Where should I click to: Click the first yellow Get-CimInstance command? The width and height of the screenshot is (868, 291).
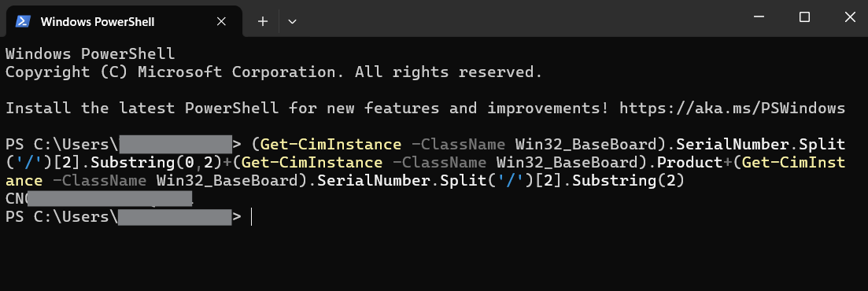point(331,145)
